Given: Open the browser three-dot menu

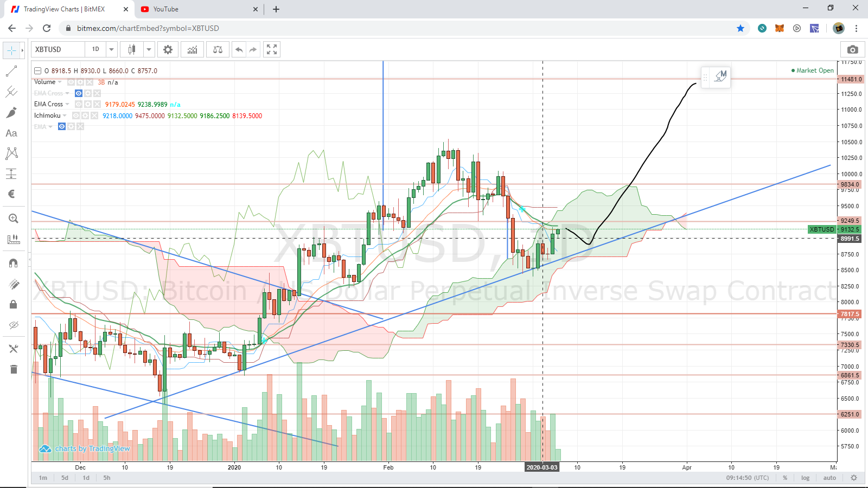Looking at the screenshot, I should [x=857, y=28].
